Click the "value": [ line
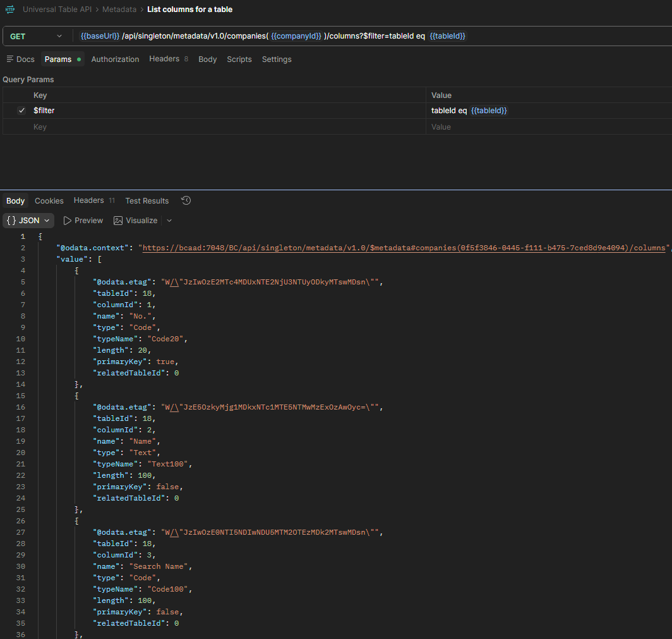 (79, 259)
